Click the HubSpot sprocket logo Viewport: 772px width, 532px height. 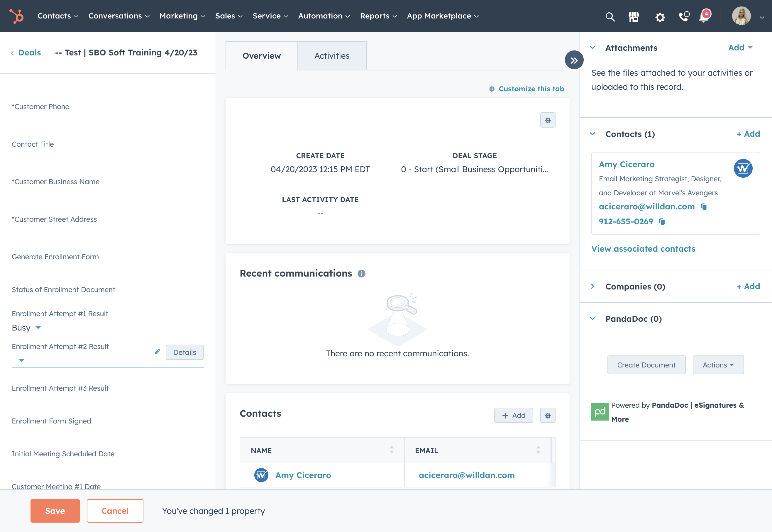coord(16,16)
